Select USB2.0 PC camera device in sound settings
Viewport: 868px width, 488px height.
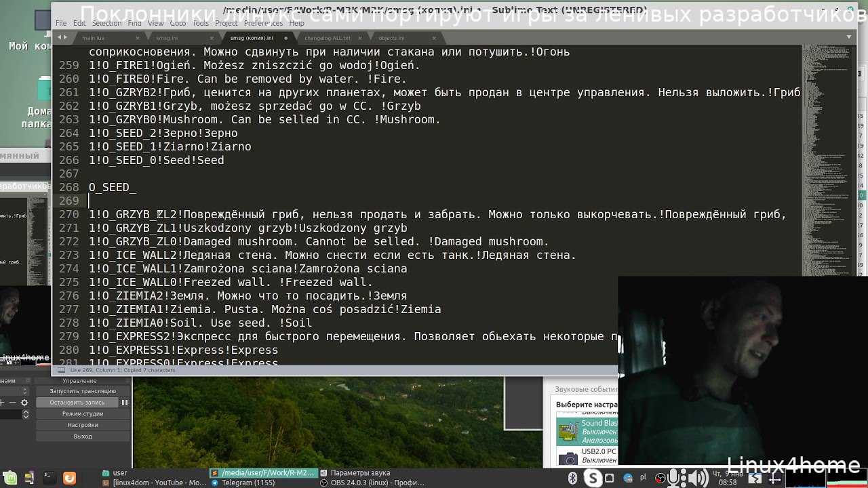point(587,455)
